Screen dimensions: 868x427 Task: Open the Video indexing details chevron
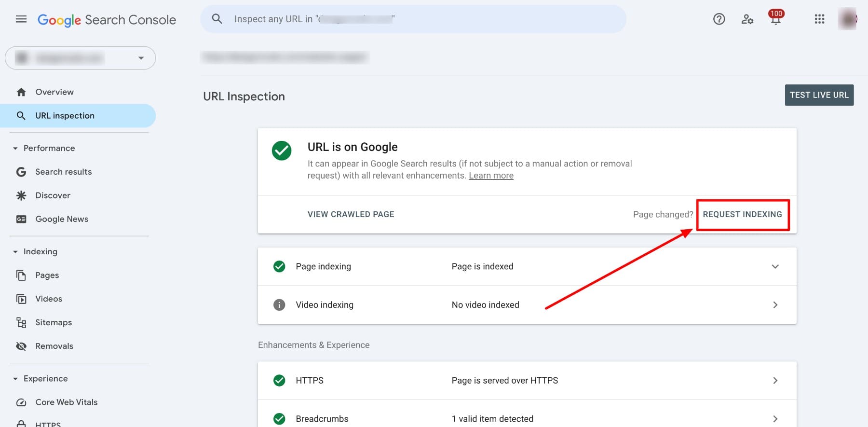775,305
